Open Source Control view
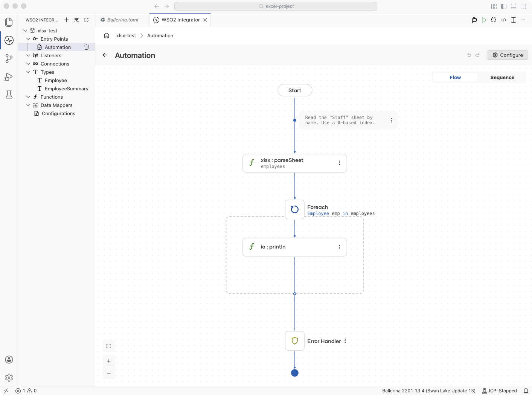Screen dimensions: 532x395 click(9, 58)
